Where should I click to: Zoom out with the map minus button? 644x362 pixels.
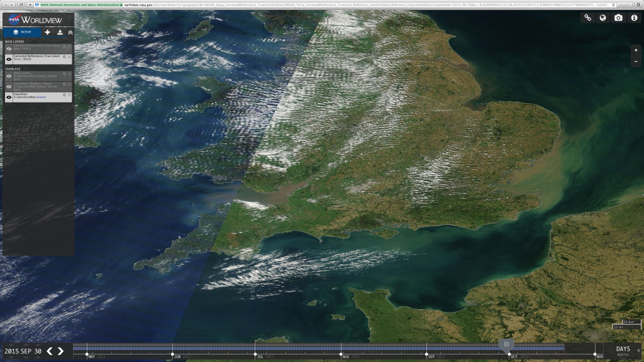(x=636, y=62)
